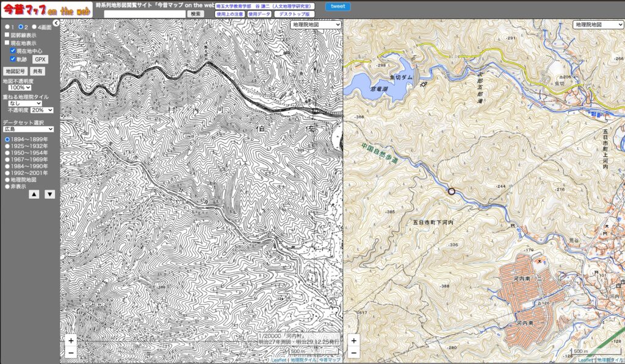
Task: Enable 図郭線表示 checkbox
Action: [x=7, y=35]
